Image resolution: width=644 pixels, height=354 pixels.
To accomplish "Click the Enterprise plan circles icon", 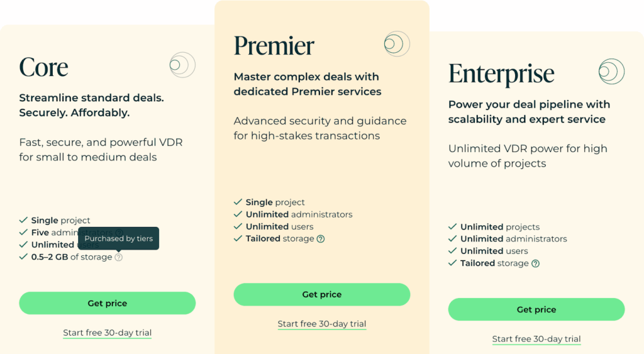I will click(x=611, y=72).
